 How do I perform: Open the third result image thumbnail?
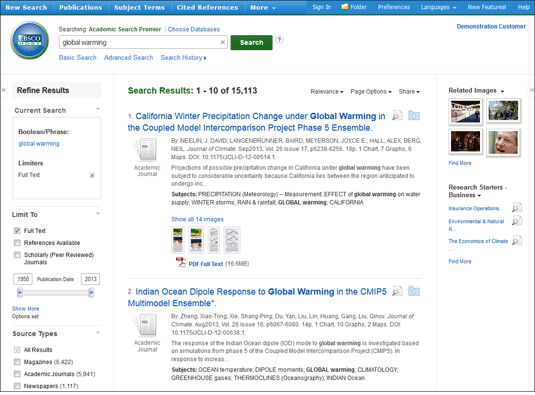[x=214, y=240]
